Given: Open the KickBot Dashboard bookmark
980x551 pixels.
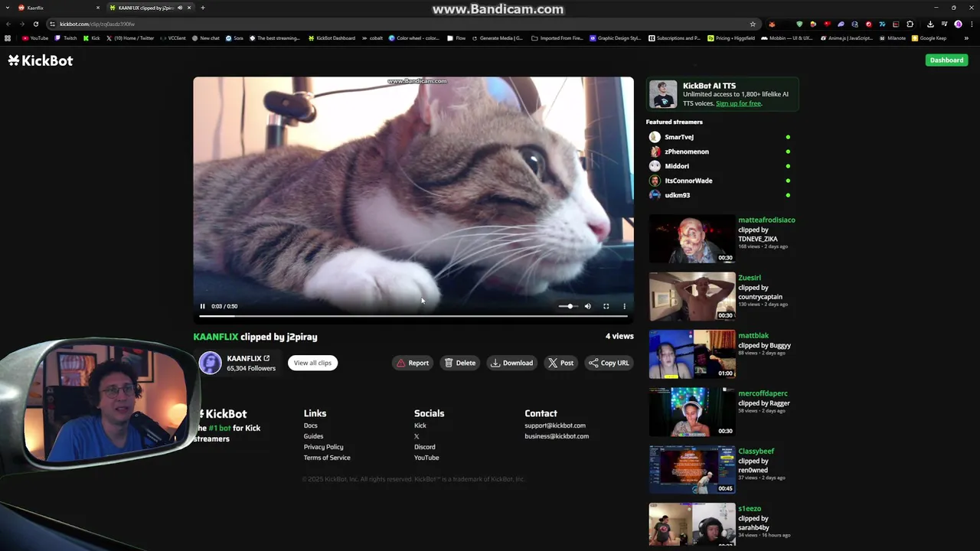Looking at the screenshot, I should [332, 38].
